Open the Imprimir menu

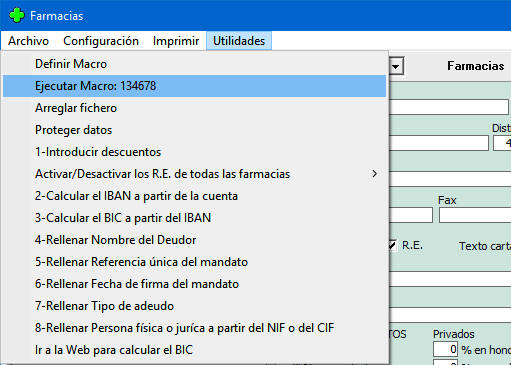176,41
